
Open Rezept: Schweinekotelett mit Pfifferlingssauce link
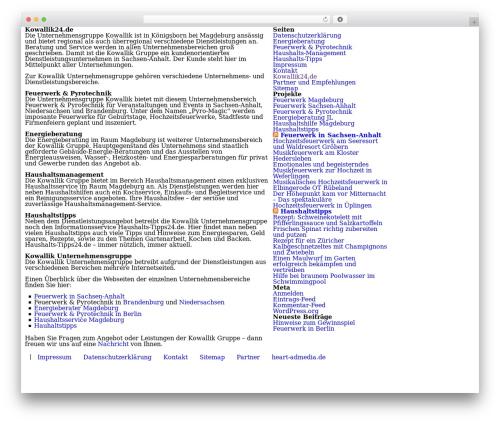328,220
